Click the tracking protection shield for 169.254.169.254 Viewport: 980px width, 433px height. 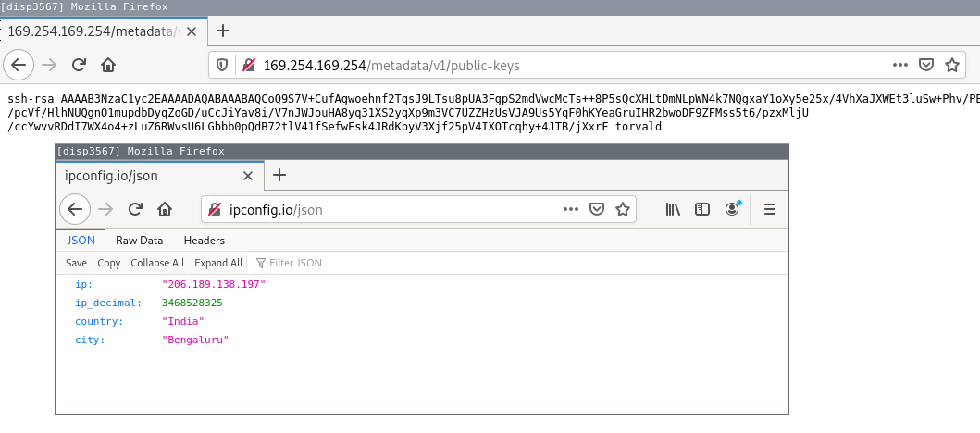pos(222,65)
